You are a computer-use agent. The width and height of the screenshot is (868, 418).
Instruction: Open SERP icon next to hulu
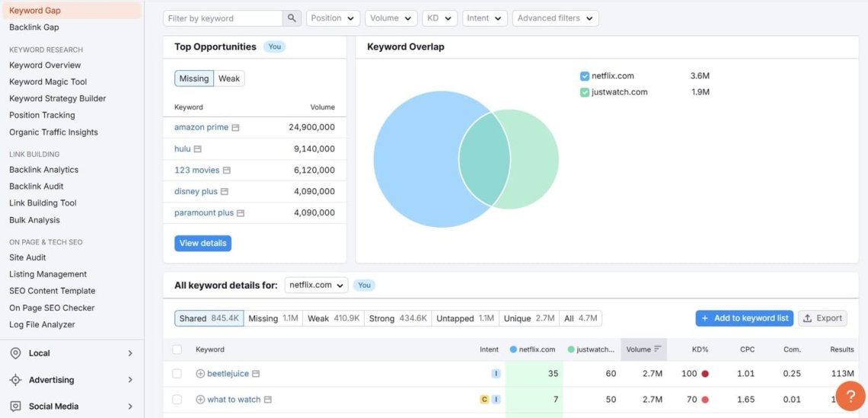198,149
